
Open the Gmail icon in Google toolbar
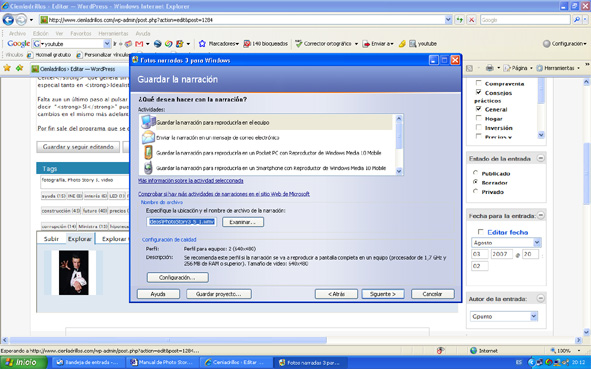pos(139,44)
